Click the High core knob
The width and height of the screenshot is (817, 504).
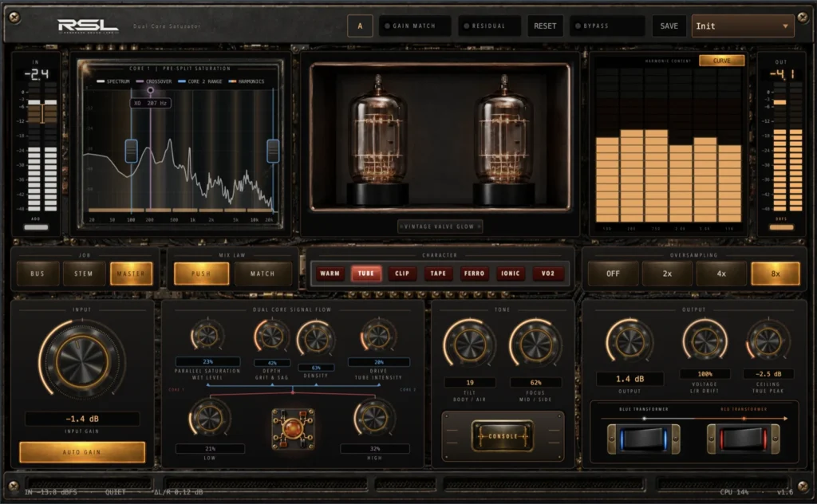374,418
